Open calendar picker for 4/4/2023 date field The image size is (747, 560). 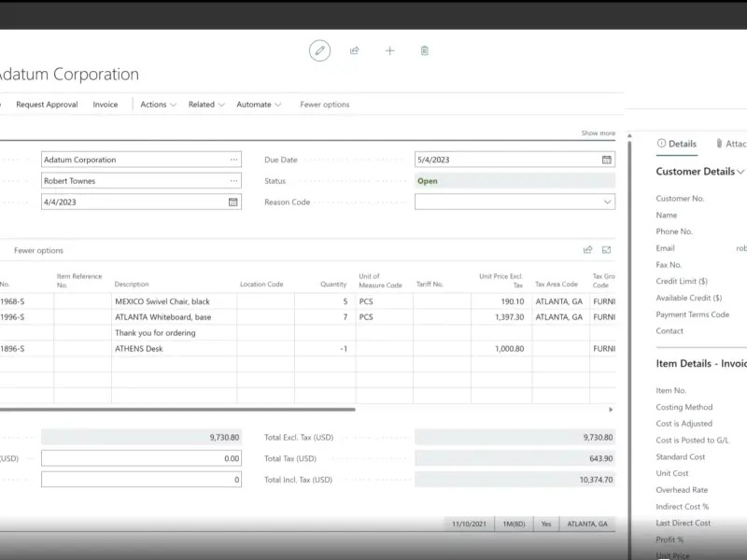point(233,202)
